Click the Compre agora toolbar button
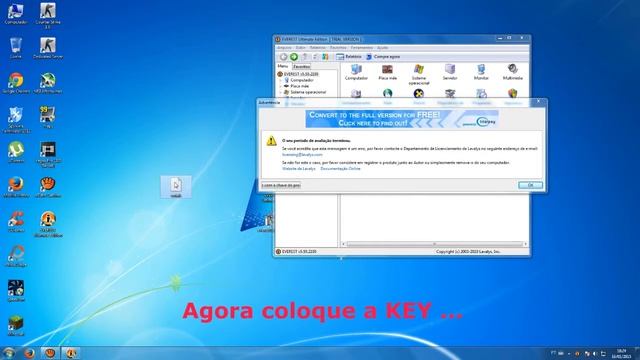The width and height of the screenshot is (640, 360). point(383,57)
